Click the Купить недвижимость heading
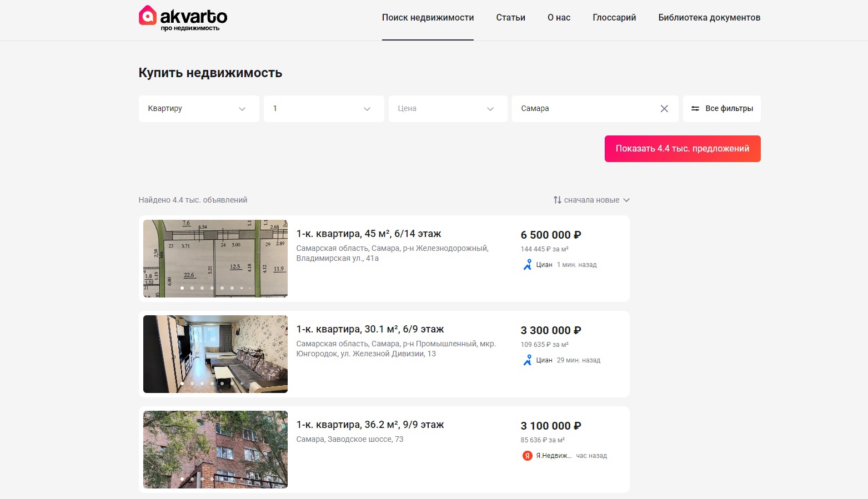 point(210,73)
